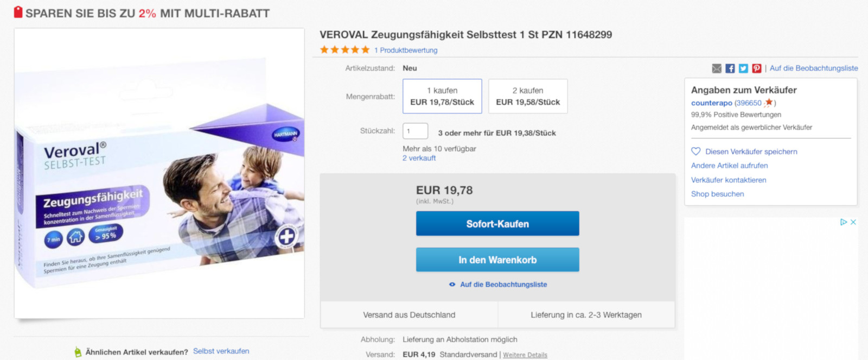
Task: Share this item on Facebook
Action: [x=730, y=68]
